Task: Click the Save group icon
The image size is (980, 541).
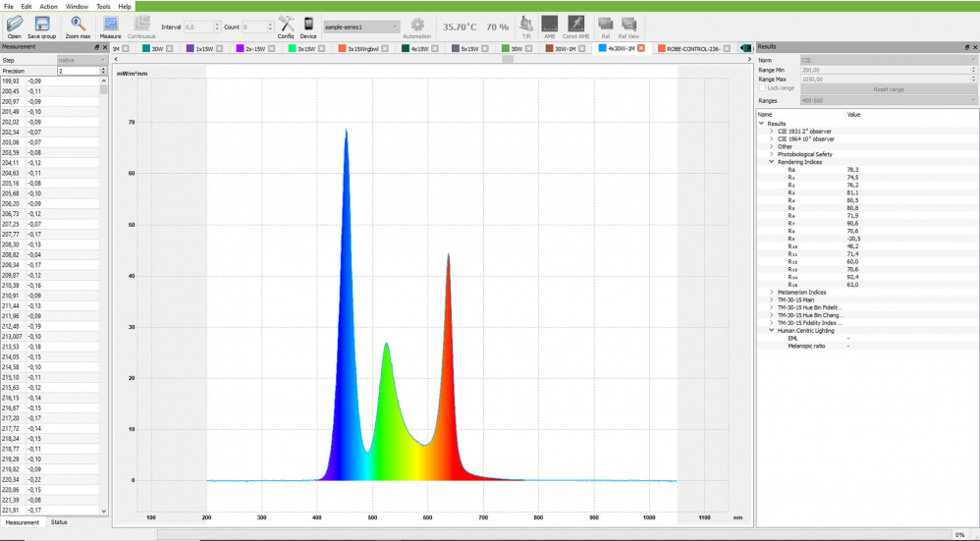Action: pyautogui.click(x=42, y=24)
